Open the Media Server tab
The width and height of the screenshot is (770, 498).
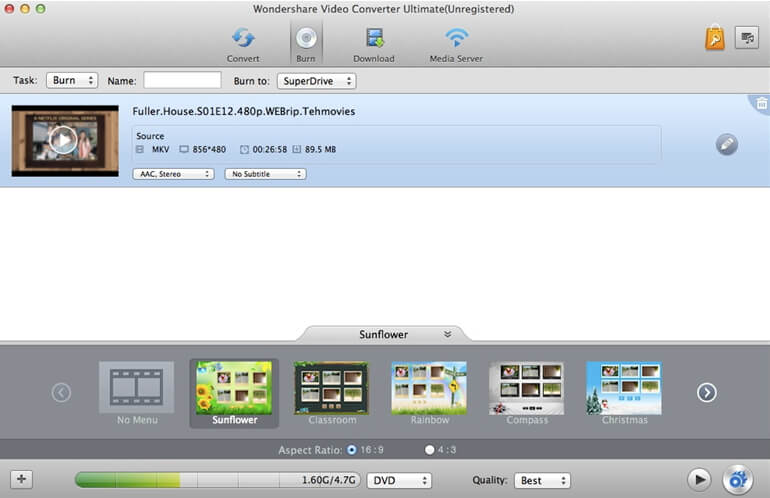pos(456,44)
